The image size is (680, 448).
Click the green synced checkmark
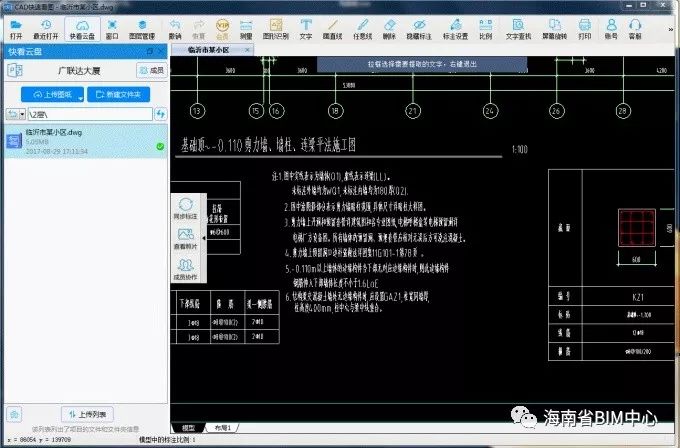160,147
